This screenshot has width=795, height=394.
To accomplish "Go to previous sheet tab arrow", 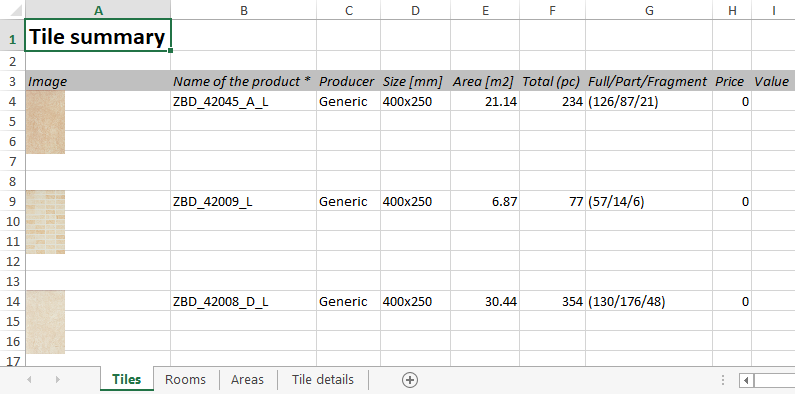I will tap(29, 379).
